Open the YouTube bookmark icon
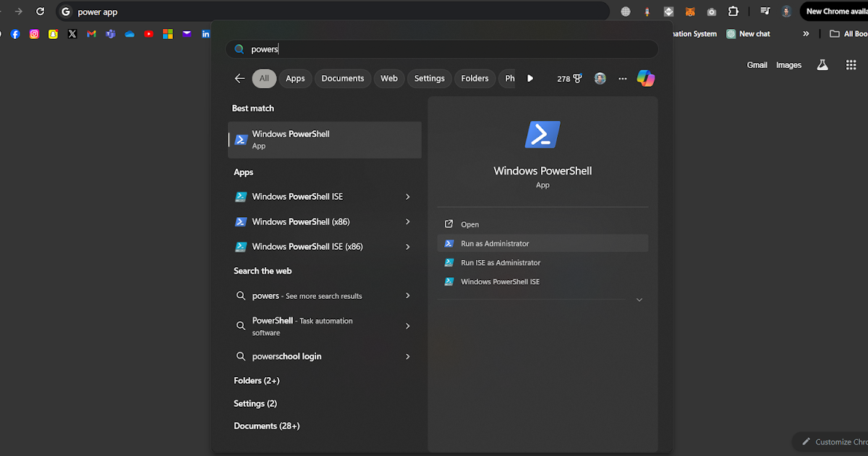This screenshot has height=456, width=868. coord(149,34)
